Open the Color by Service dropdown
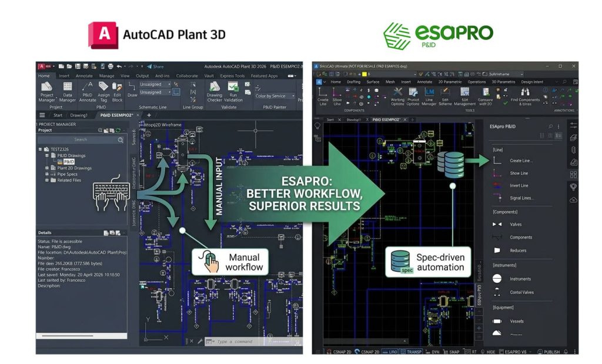The image size is (602, 364). (x=275, y=96)
